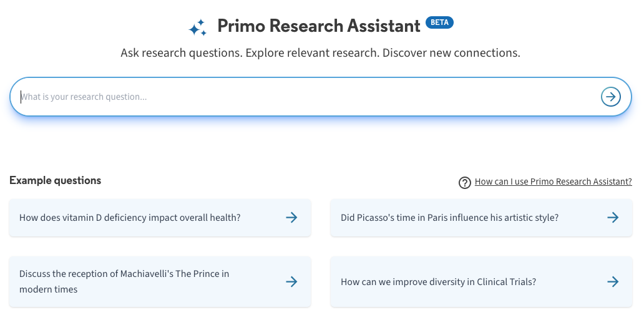The image size is (644, 320).
Task: Open 'How can I use Primo Research Assistant?' link
Action: click(x=553, y=182)
